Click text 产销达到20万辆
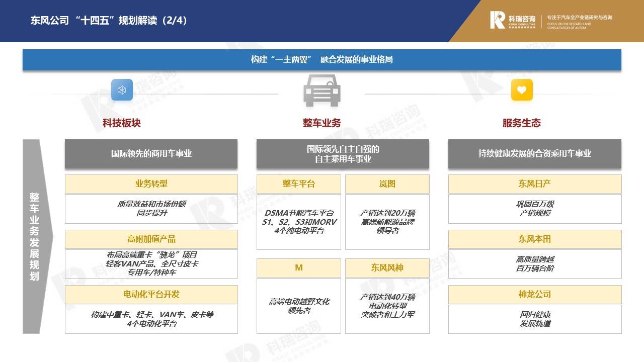 click(x=387, y=213)
